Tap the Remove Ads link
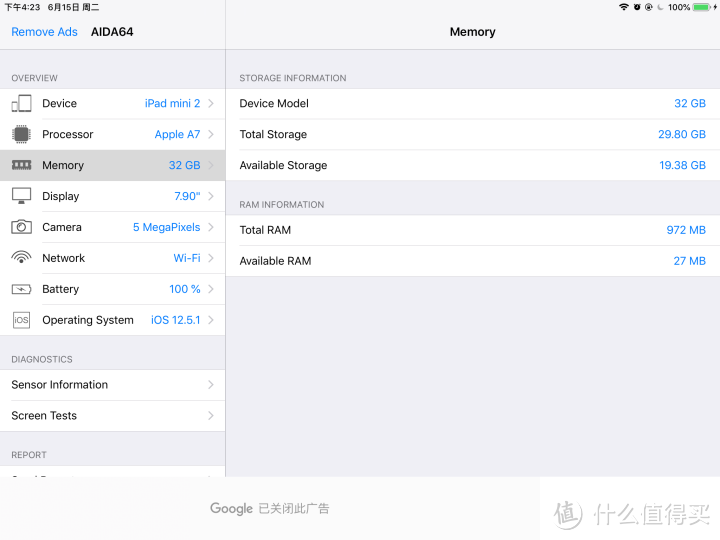The height and width of the screenshot is (540, 720). coord(45,32)
